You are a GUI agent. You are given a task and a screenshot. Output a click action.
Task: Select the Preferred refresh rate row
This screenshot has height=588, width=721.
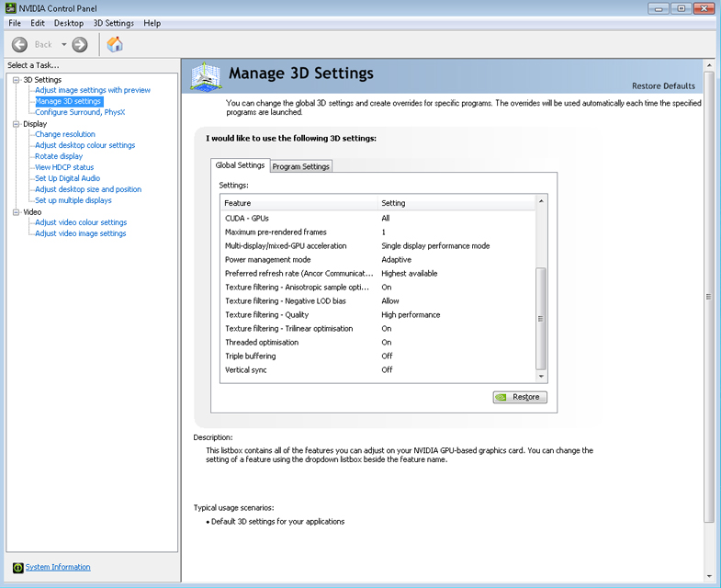click(378, 273)
